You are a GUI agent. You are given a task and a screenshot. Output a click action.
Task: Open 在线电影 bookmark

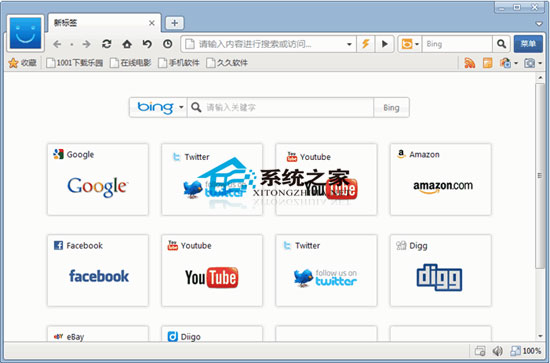(130, 63)
